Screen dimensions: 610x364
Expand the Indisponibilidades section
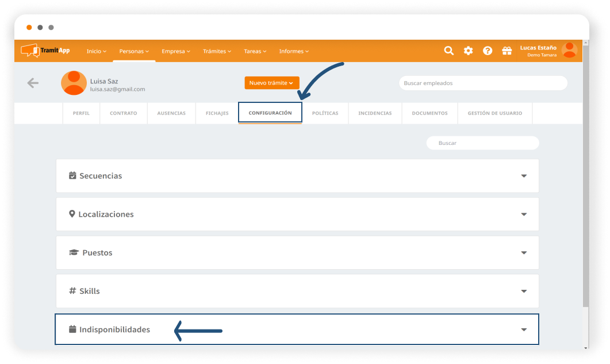coord(297,329)
